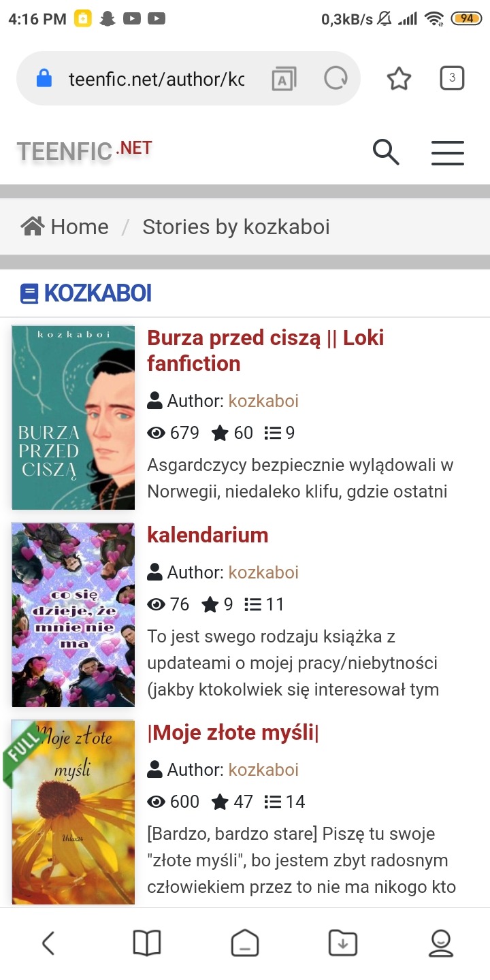Open story Burza przed ciszą || Loki fanfiction
Screen dimensions: 490x980
pos(265,350)
